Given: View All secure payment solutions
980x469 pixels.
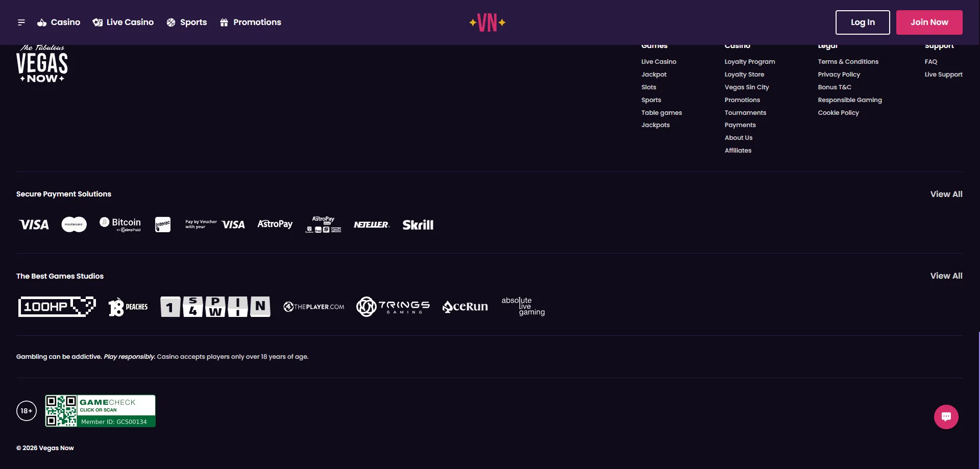Looking at the screenshot, I should [x=946, y=194].
